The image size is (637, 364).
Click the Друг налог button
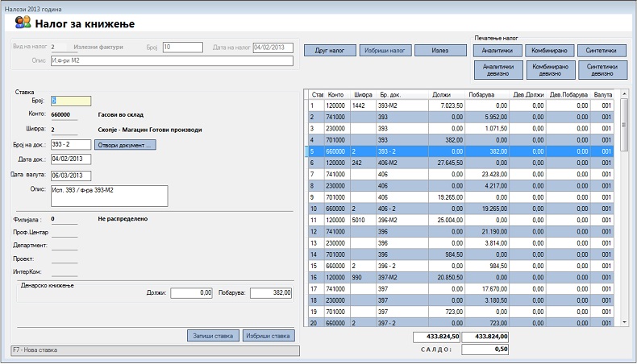tap(330, 50)
